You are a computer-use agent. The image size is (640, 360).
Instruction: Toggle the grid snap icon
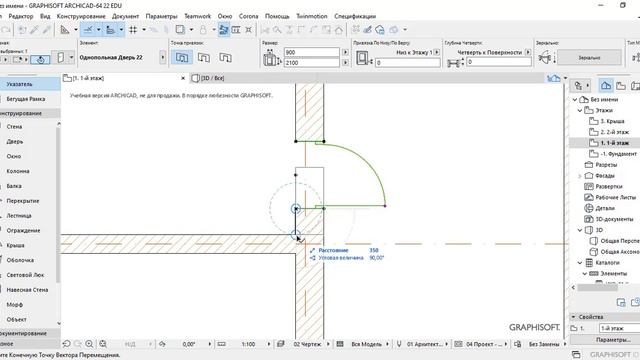pyautogui.click(x=133, y=29)
